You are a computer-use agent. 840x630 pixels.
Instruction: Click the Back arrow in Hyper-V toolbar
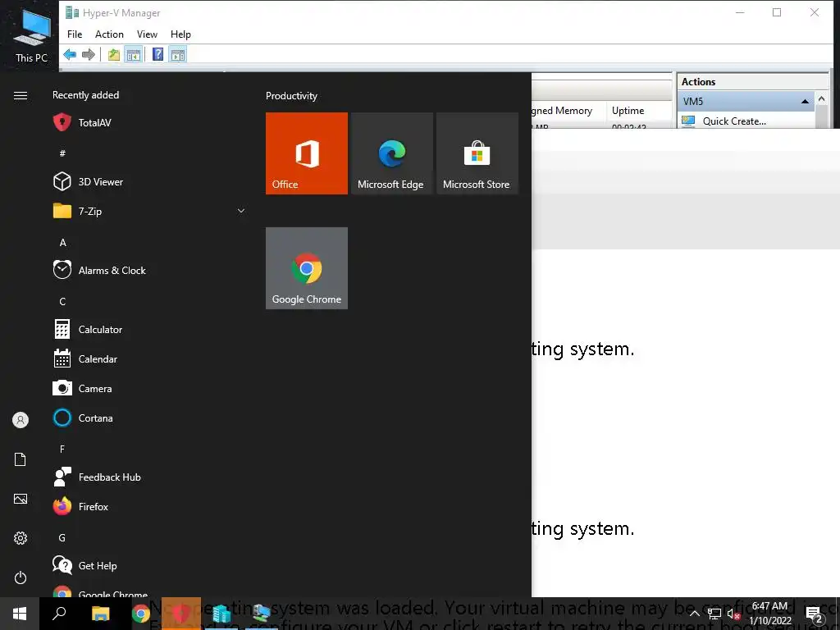point(70,54)
